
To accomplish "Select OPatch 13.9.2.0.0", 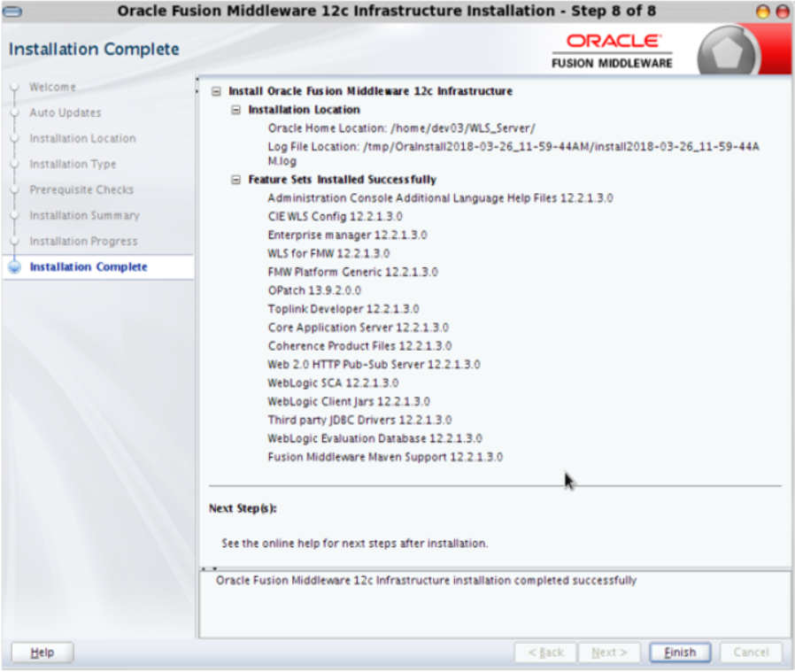I will (314, 290).
